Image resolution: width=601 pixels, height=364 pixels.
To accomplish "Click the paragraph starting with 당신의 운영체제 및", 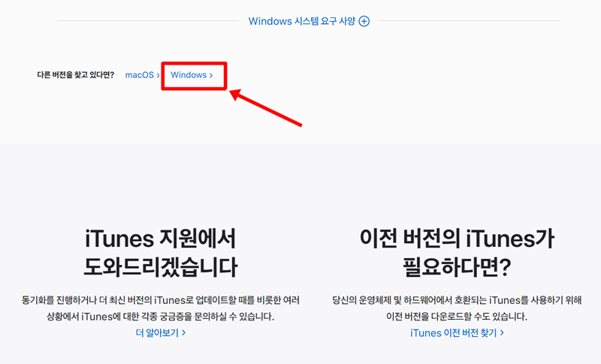I will coord(457,308).
